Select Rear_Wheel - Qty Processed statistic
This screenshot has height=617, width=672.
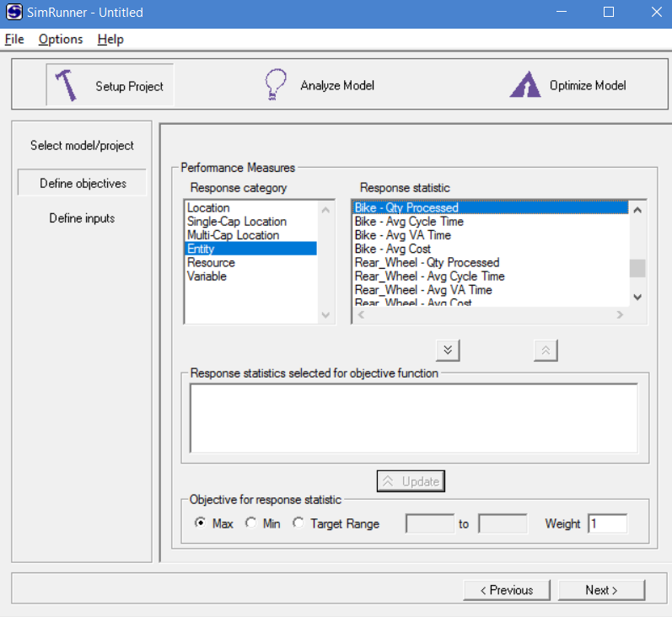point(491,262)
